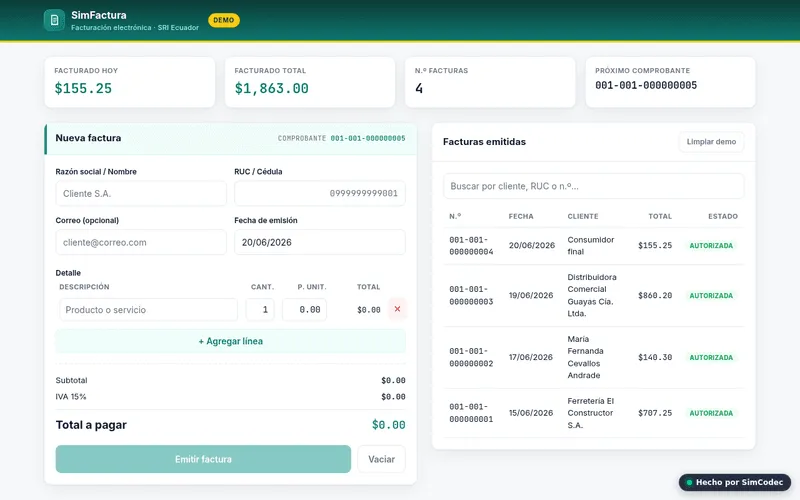Click client Consumidor final
The width and height of the screenshot is (800, 500).
coord(591,245)
